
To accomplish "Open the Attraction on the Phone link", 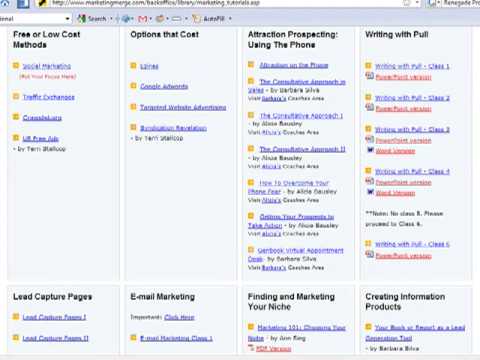I will [294, 65].
